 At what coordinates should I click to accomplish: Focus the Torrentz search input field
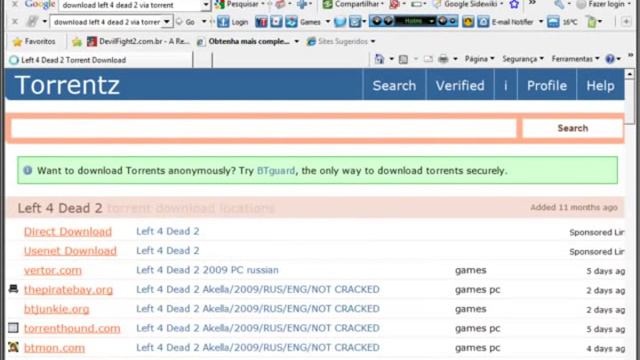tap(264, 128)
